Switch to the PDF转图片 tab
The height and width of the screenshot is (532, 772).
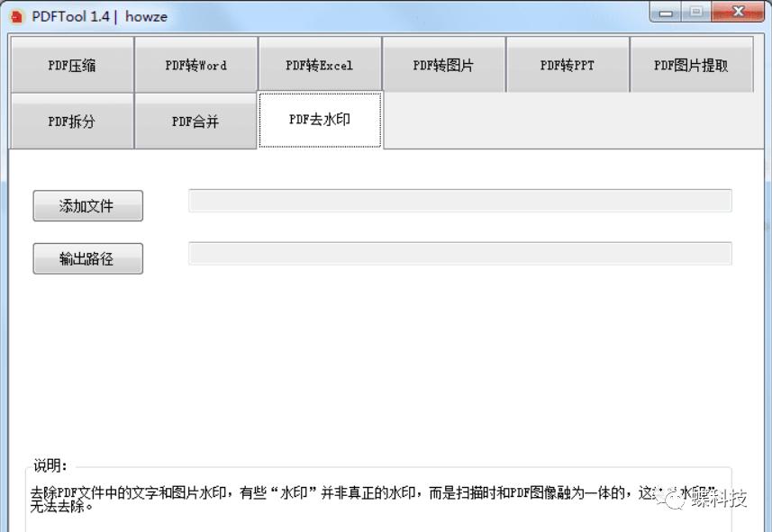point(443,63)
